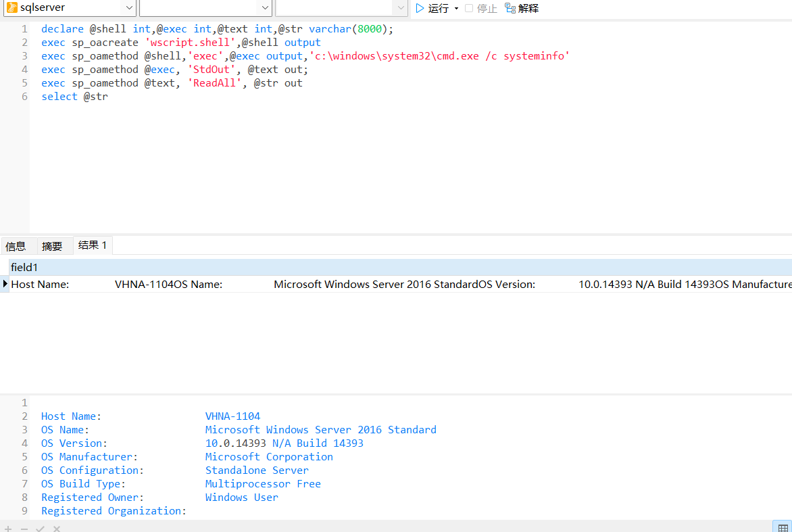Image resolution: width=792 pixels, height=532 pixels.
Task: Click the add record plus icon
Action: [8, 529]
